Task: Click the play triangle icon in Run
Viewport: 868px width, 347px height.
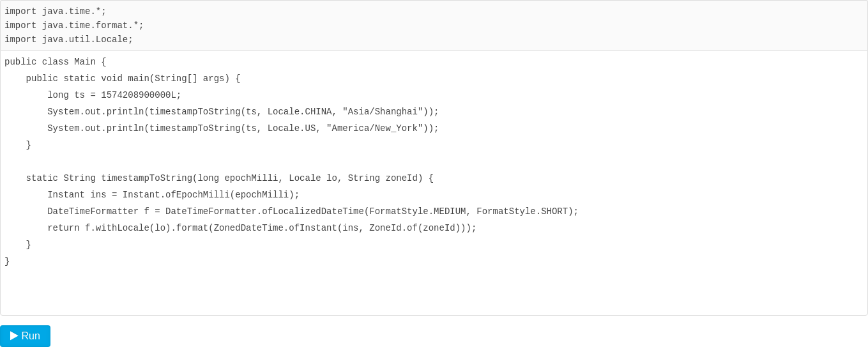Action: (x=14, y=335)
